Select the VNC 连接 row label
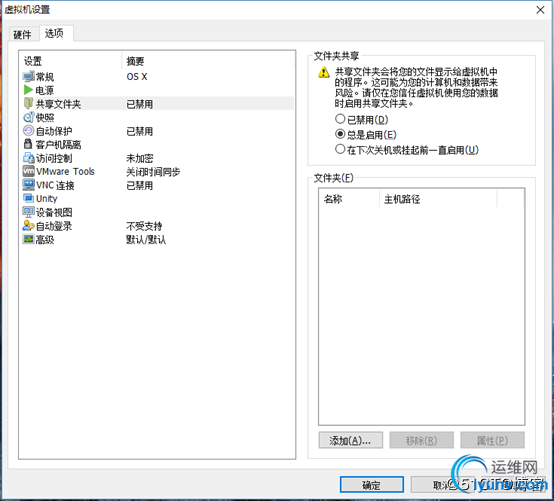 55,185
